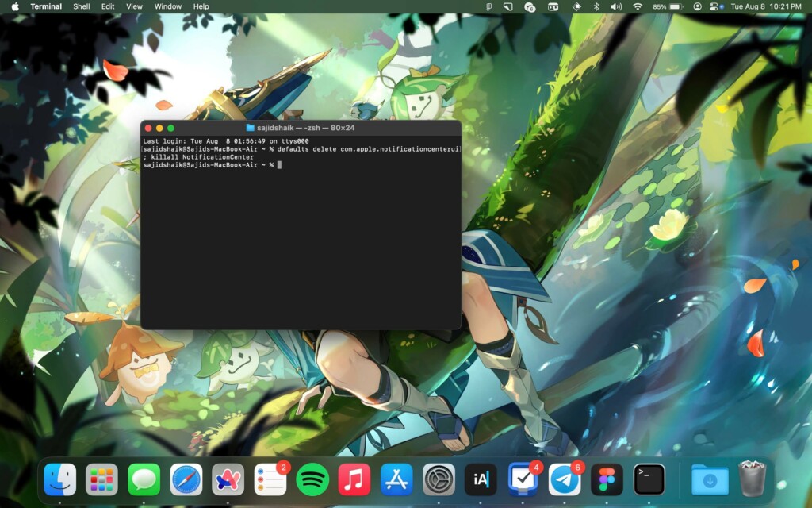
Task: Open Spotify from the dock
Action: point(312,479)
